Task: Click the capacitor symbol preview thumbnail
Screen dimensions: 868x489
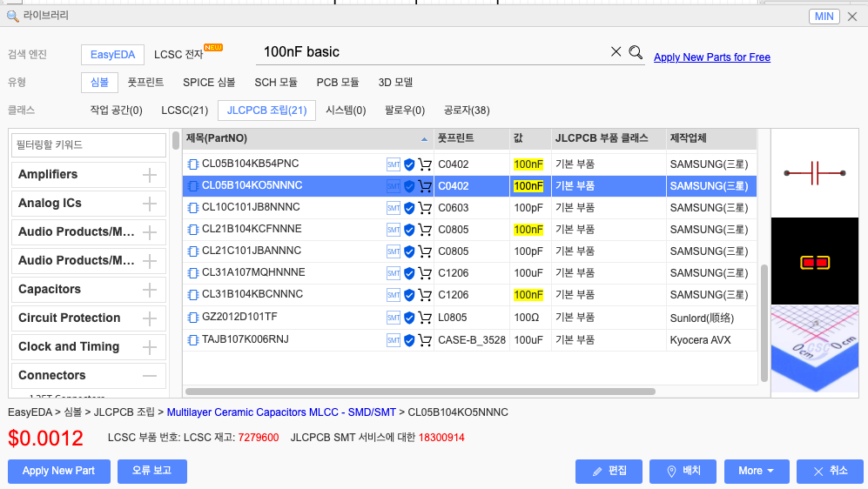Action: 814,173
